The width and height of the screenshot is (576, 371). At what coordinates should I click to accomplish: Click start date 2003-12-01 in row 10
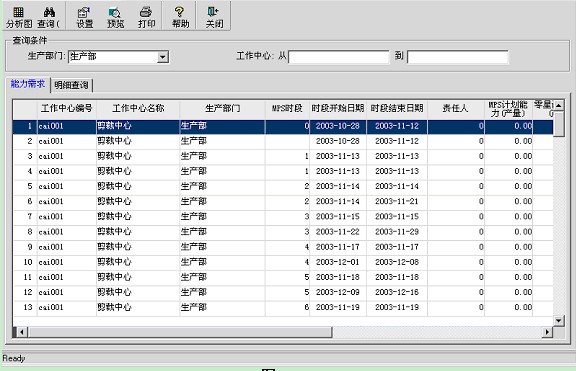click(338, 262)
